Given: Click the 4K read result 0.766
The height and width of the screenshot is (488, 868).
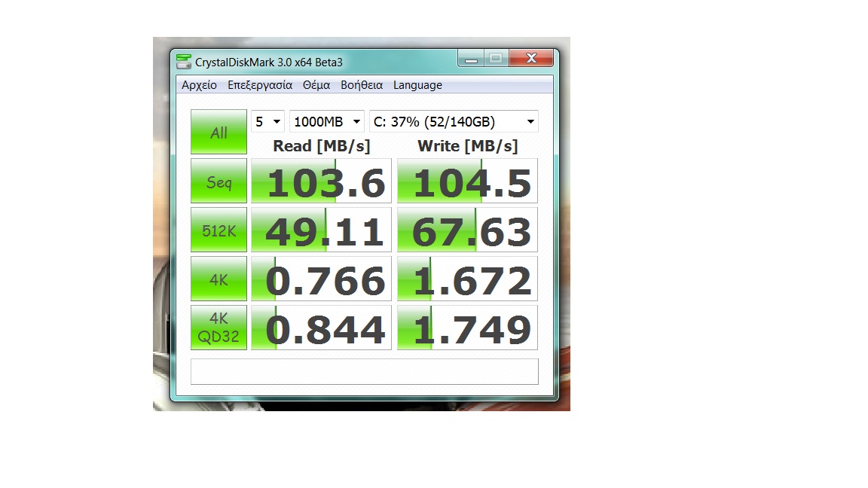Looking at the screenshot, I should (321, 279).
